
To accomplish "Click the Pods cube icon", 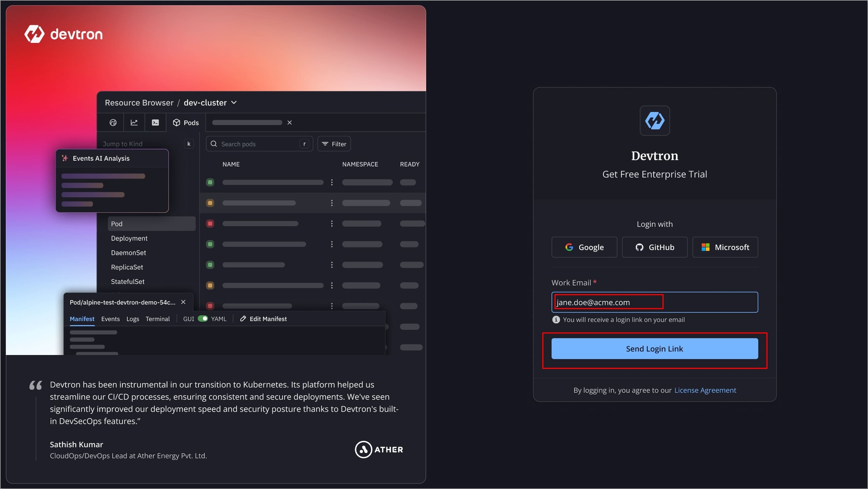I will [176, 123].
